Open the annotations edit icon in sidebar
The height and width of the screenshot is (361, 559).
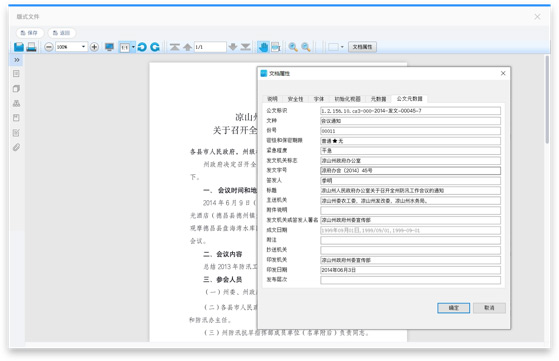coord(16,133)
